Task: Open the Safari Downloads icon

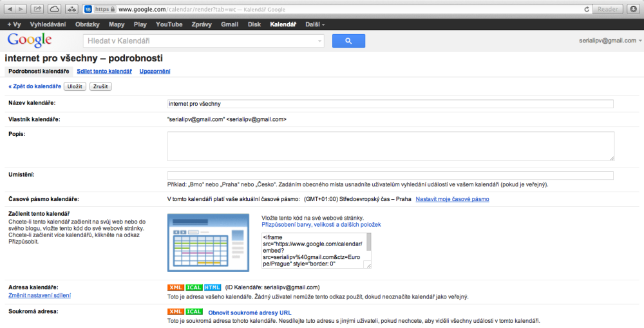Action: [x=633, y=8]
